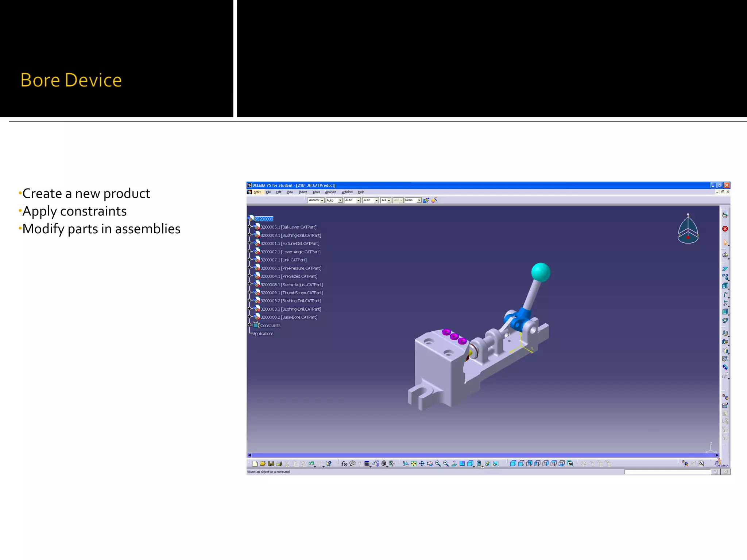Click the red stop icon in right toolbar
747x560 pixels.
pyautogui.click(x=725, y=229)
